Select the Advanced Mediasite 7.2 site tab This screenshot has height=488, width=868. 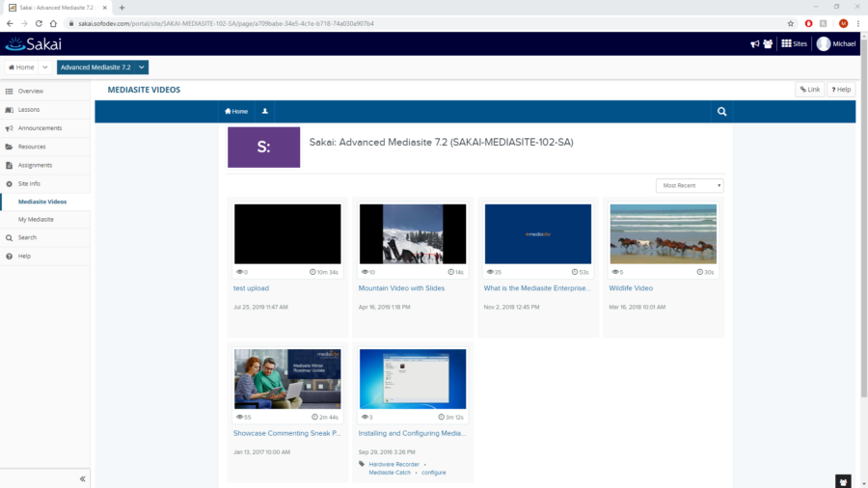click(x=95, y=67)
